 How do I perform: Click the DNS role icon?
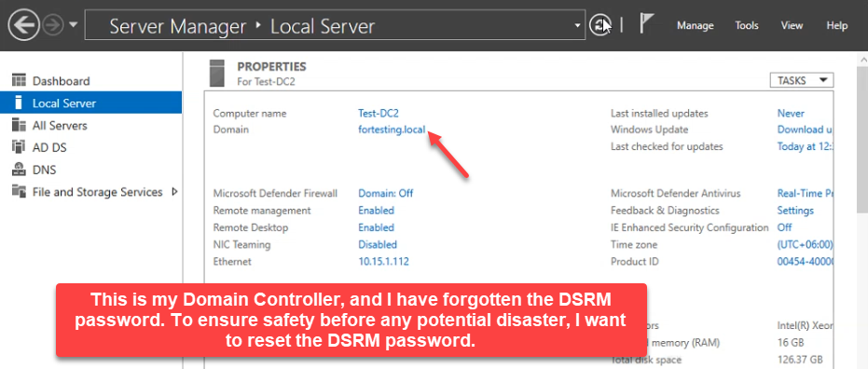click(19, 170)
